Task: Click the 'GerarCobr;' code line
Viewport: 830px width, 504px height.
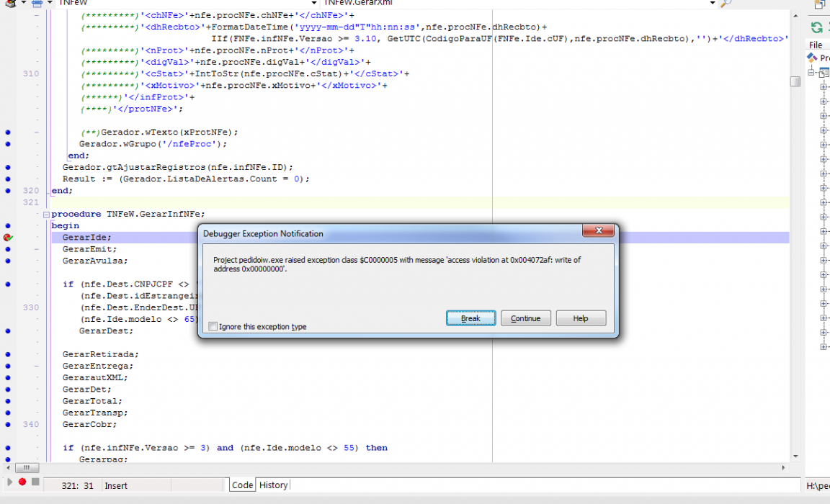Action: click(x=89, y=425)
